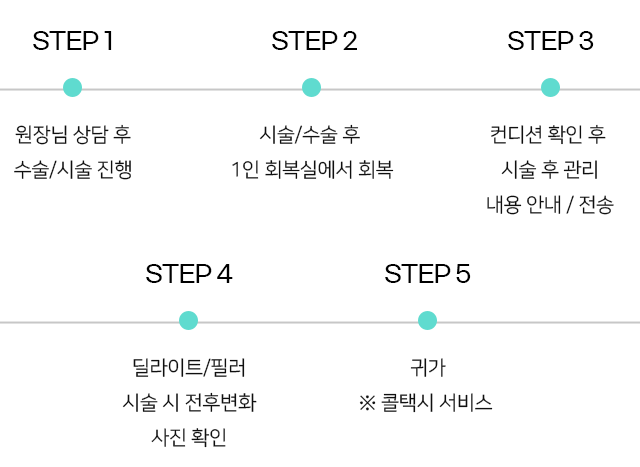Click the text 내용 안내 / 전송

(x=550, y=205)
